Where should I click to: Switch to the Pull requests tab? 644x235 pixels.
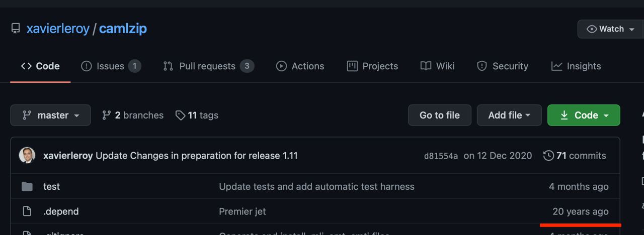pyautogui.click(x=208, y=66)
